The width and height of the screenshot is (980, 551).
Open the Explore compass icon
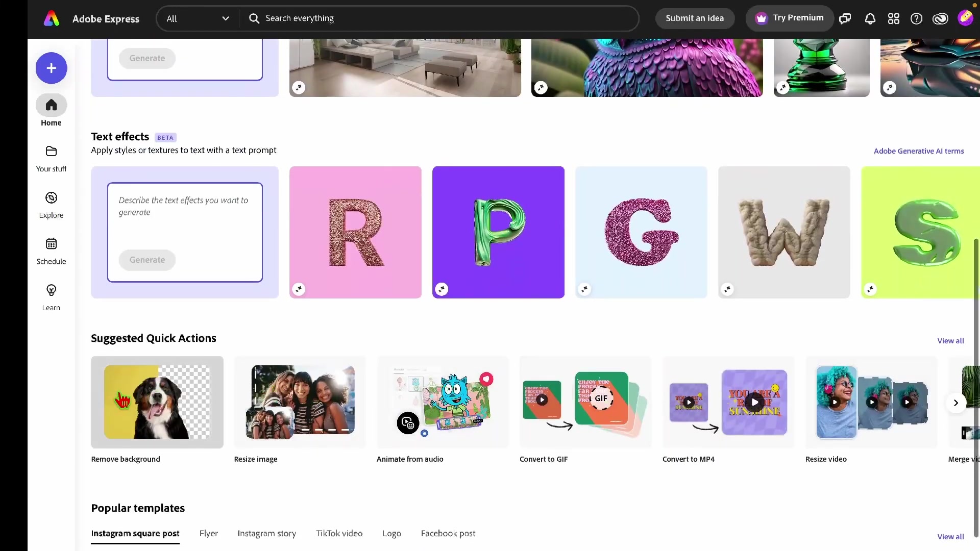pyautogui.click(x=51, y=198)
